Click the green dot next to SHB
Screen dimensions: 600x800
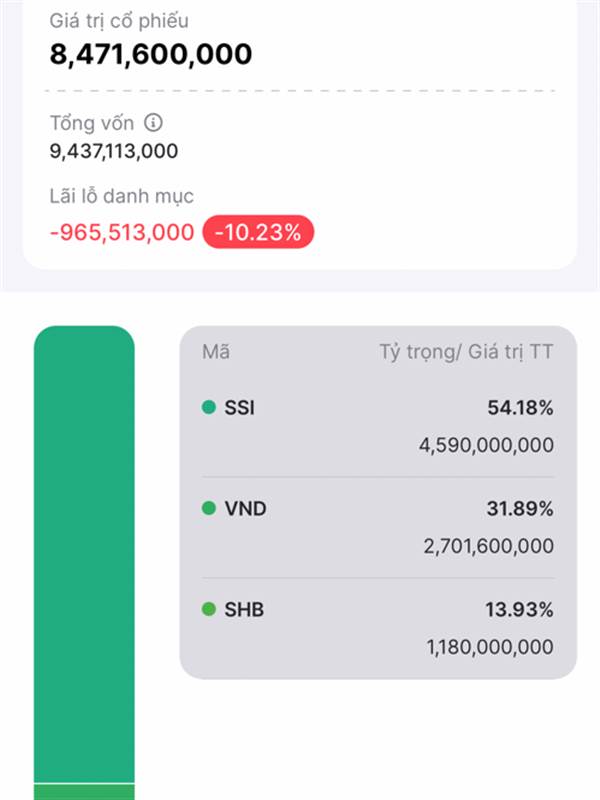point(209,609)
